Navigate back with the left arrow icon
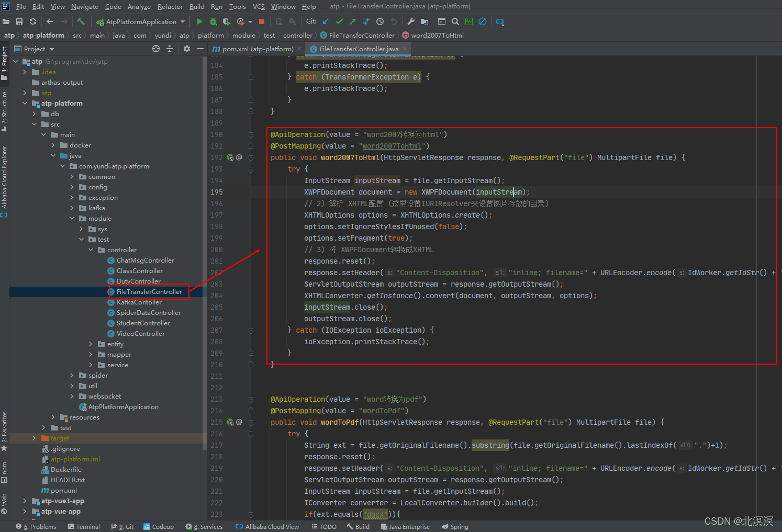 50,21
